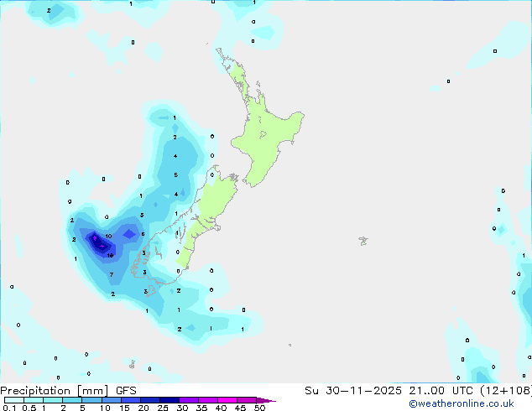Click the '7' precipitation value on the map
Screen dimensions: 532x411
[x=112, y=274]
